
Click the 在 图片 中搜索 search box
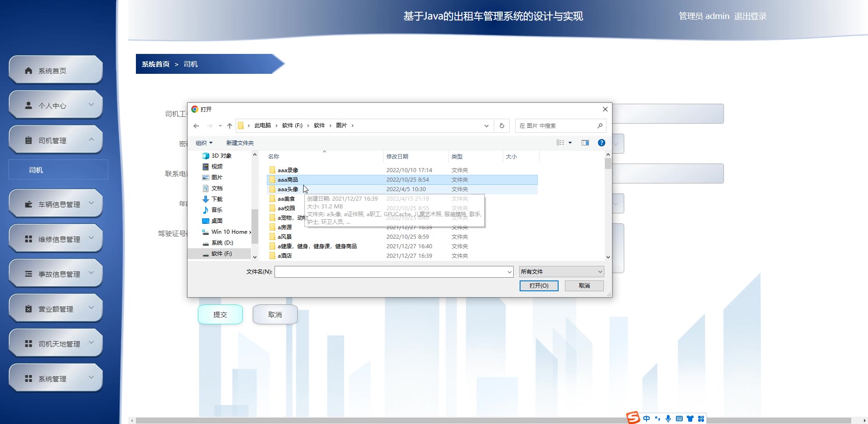[x=559, y=126]
